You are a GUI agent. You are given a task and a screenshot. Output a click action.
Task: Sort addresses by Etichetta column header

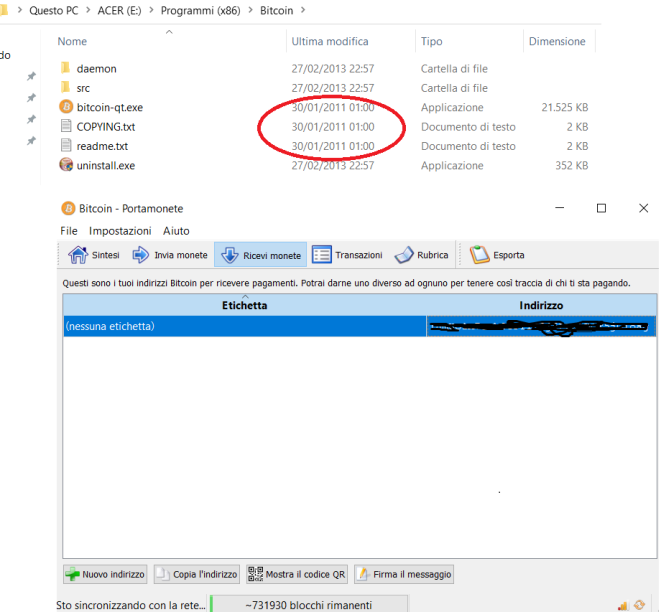[245, 305]
